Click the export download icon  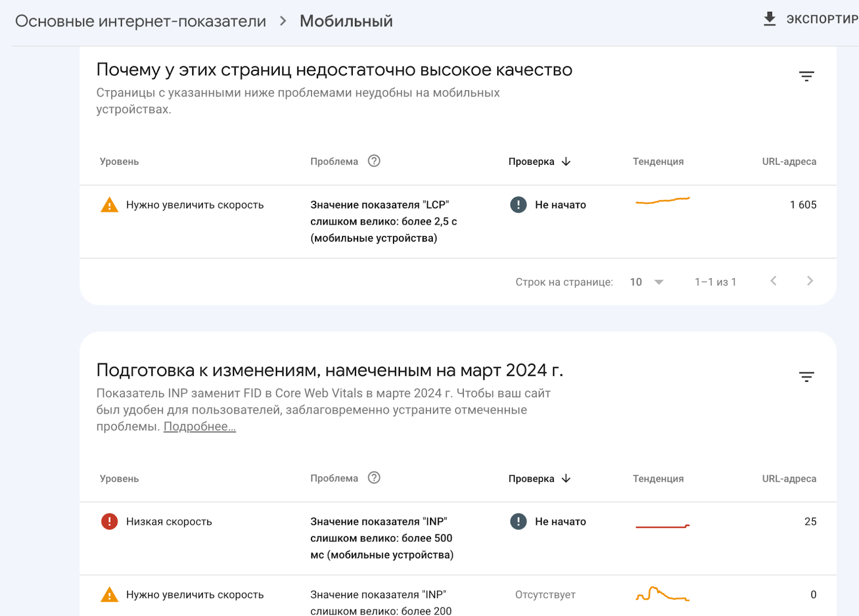point(770,18)
